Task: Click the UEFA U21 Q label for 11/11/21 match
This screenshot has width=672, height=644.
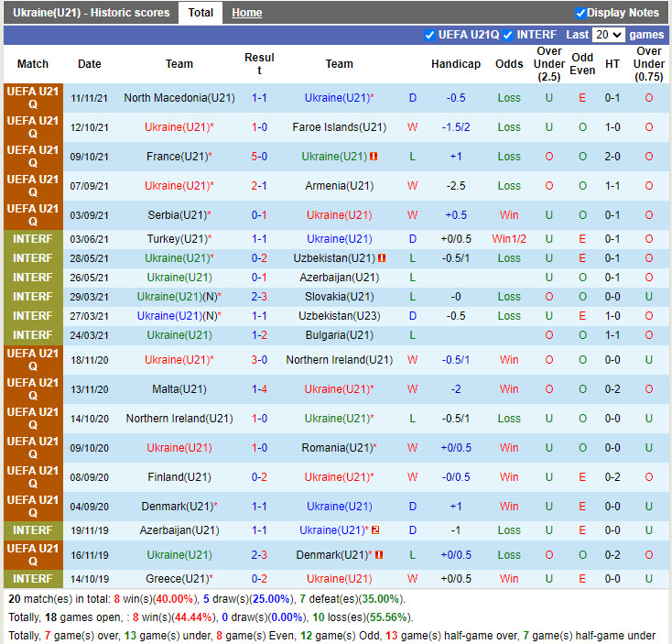Action: (33, 98)
